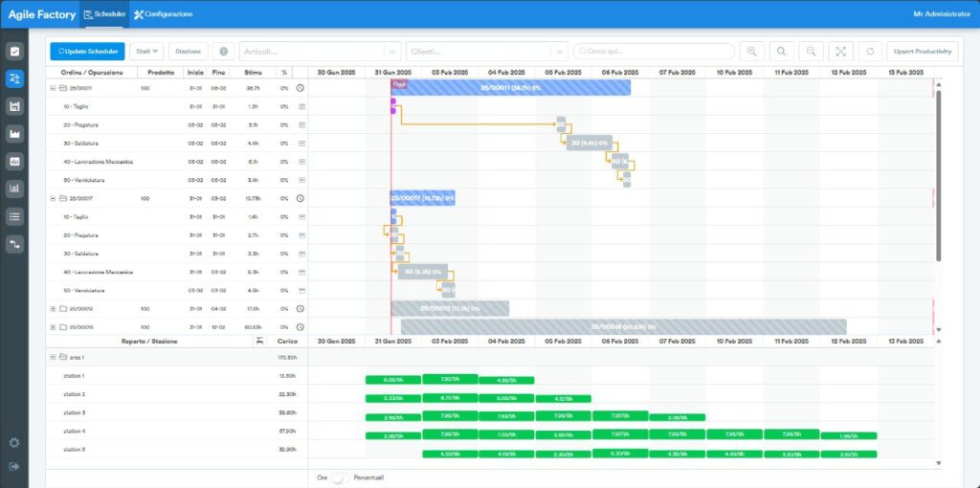Open the workflow-connector icon in left sidebar

click(14, 244)
